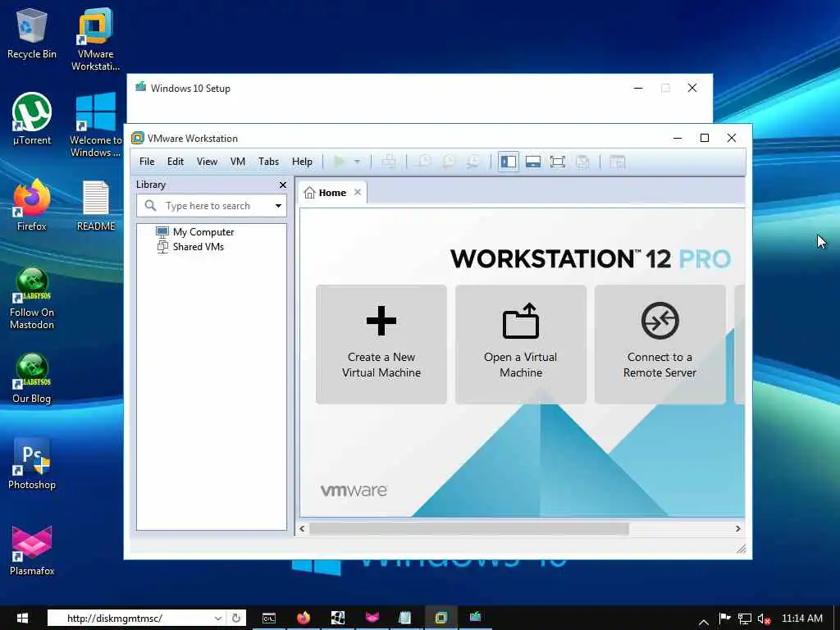Click the Windows 10 Setup taskbar button
This screenshot has width=840, height=630.
[475, 619]
